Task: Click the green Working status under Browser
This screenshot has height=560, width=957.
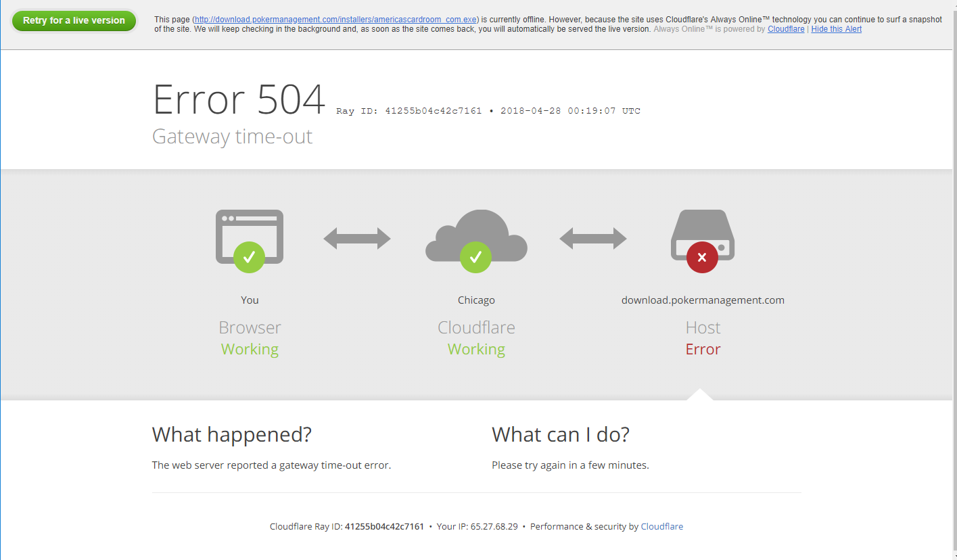Action: [250, 349]
